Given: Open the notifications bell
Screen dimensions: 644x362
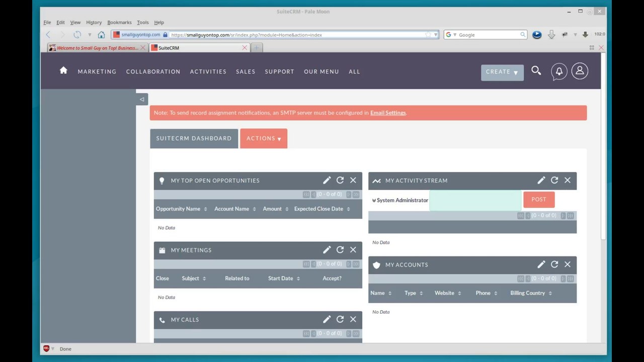Looking at the screenshot, I should click(x=559, y=71).
